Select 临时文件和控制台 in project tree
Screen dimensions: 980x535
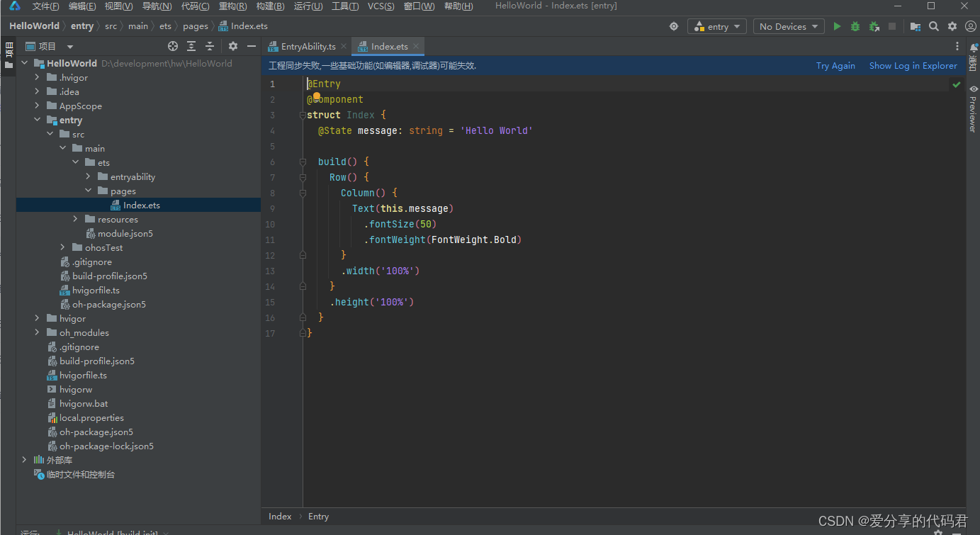[x=80, y=474]
